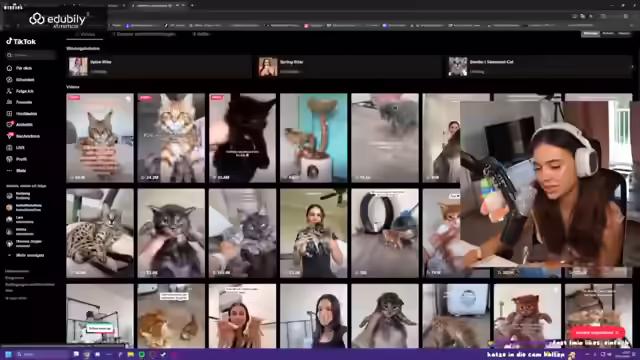The image size is (640, 360).
Task: Open Nachrichten messages icon in sidebar
Action: pyautogui.click(x=9, y=136)
